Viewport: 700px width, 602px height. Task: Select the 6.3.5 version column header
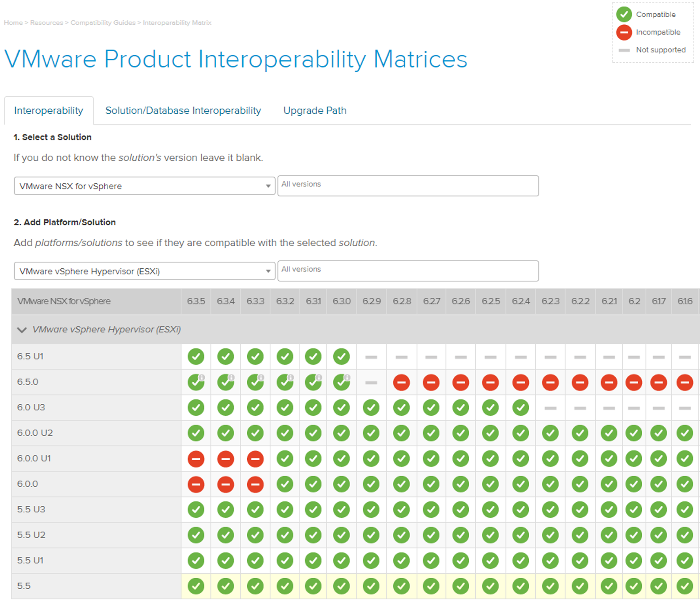pyautogui.click(x=196, y=301)
